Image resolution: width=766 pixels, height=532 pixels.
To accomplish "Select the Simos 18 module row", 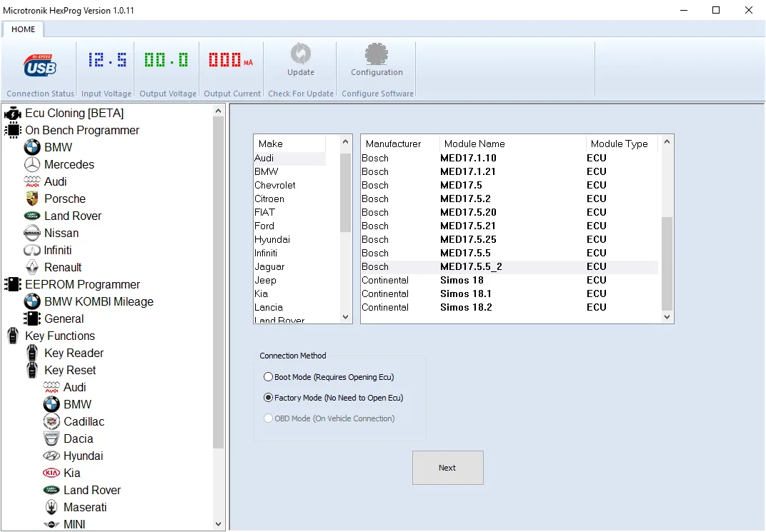I will (509, 280).
